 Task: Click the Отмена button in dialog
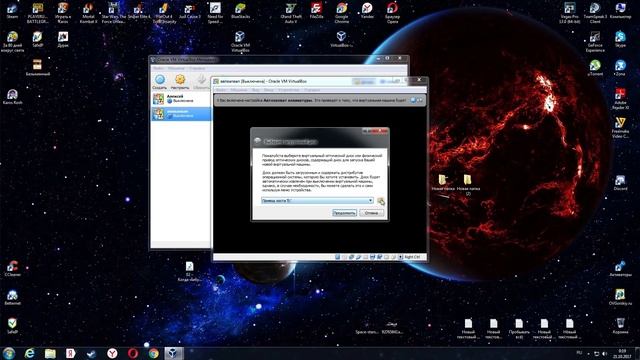tap(371, 213)
